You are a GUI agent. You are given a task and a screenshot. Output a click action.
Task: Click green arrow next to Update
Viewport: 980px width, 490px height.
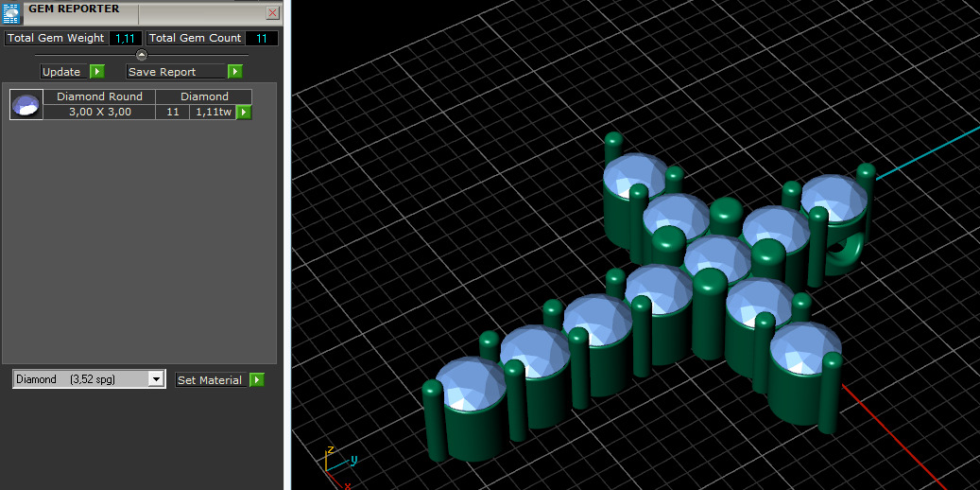[97, 71]
